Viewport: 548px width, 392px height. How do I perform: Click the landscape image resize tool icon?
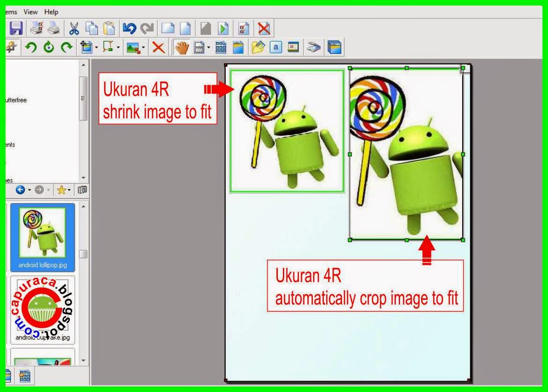point(133,47)
